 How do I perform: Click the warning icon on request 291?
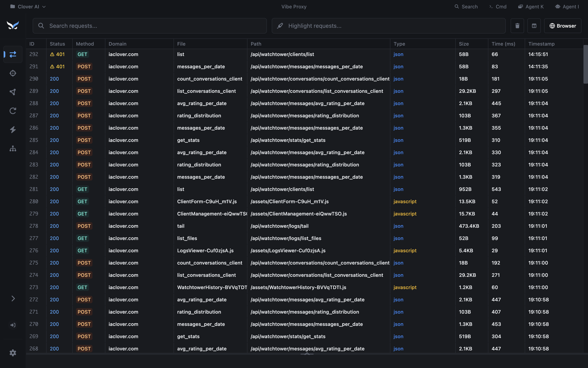pyautogui.click(x=52, y=66)
